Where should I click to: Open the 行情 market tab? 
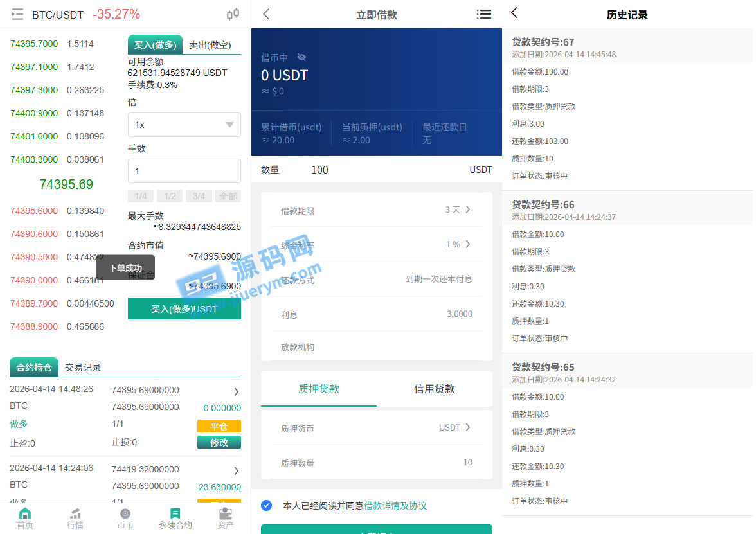click(x=75, y=519)
